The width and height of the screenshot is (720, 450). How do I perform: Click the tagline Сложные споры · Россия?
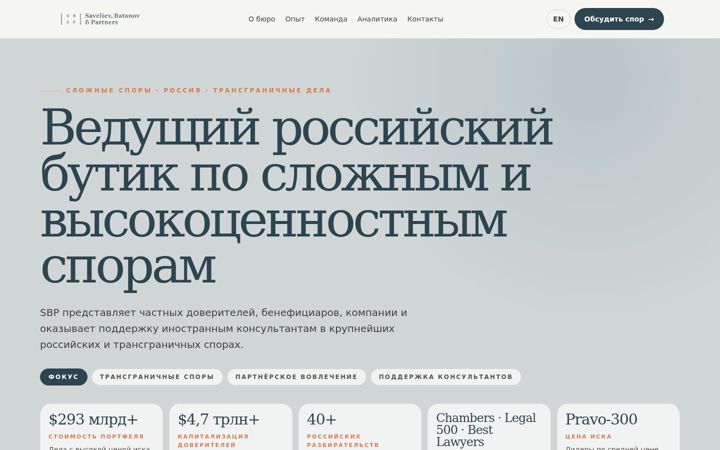point(198,90)
